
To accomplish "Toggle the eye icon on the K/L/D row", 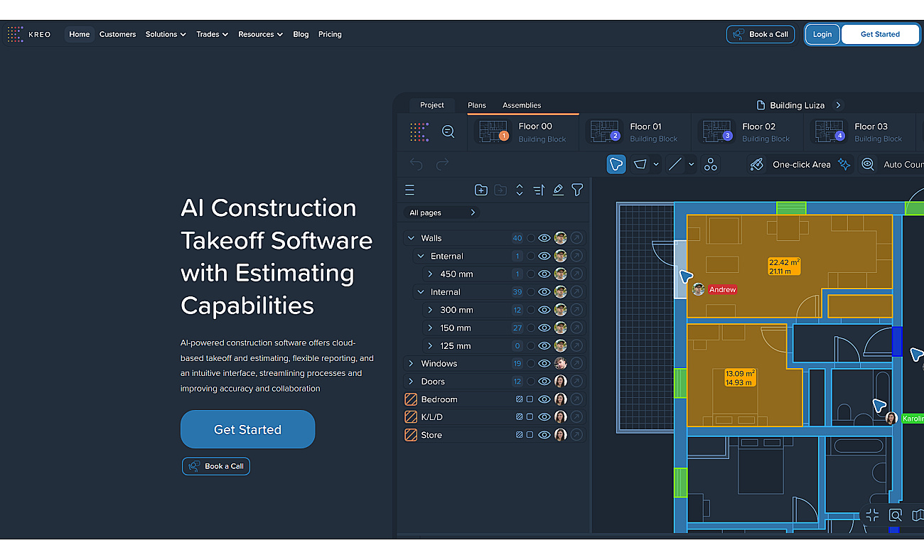I will point(544,417).
